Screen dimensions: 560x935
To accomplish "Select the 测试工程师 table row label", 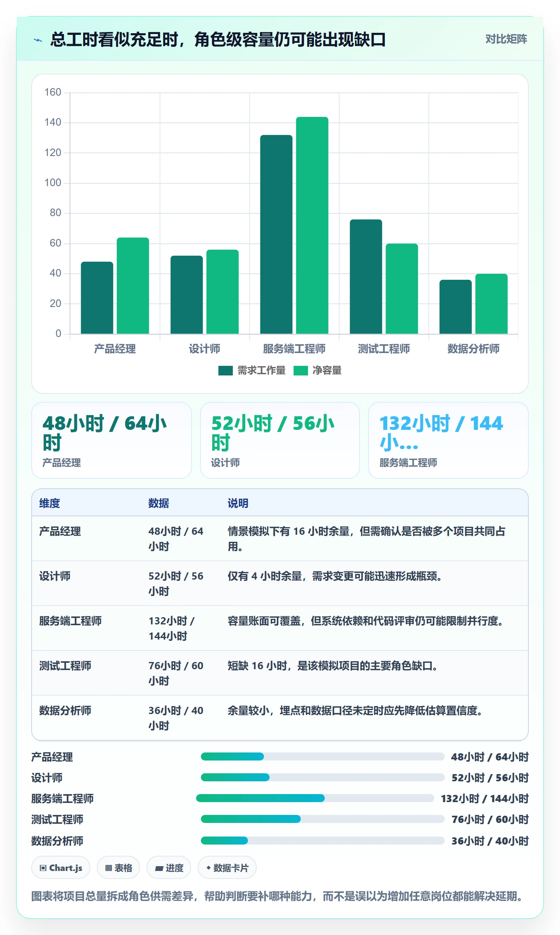I will pyautogui.click(x=65, y=666).
